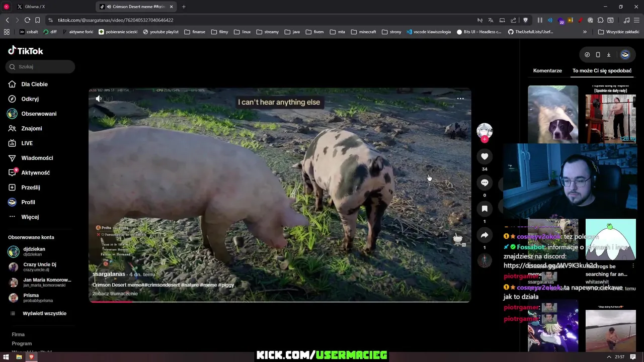This screenshot has width=644, height=362.
Task: Click the pause extension icon in toolbar
Action: (x=540, y=20)
